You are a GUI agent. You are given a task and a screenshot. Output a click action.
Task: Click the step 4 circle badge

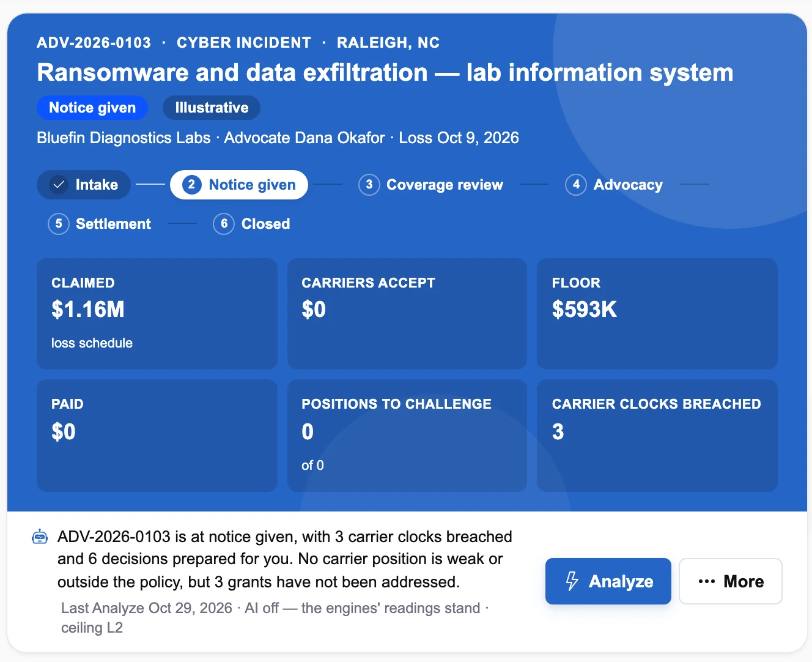coord(576,185)
